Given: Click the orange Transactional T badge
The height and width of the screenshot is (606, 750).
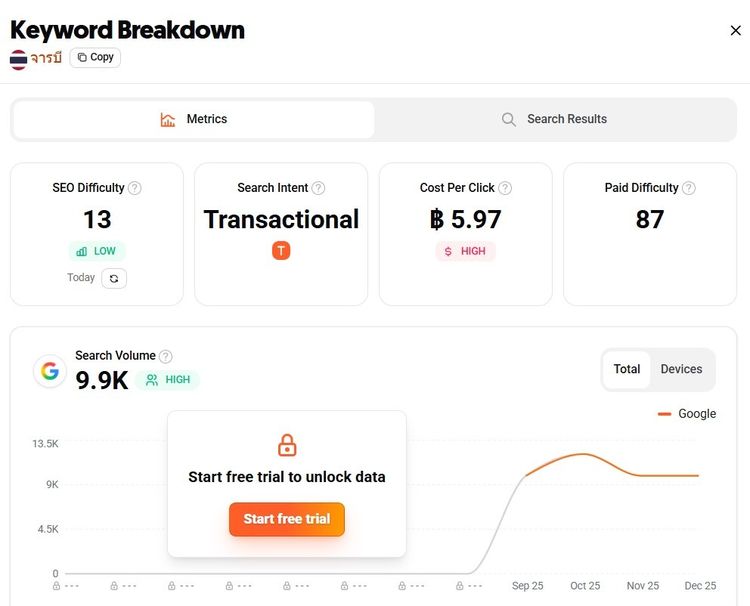Looking at the screenshot, I should [281, 251].
